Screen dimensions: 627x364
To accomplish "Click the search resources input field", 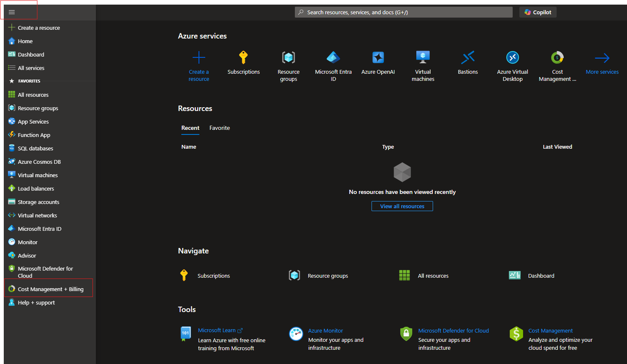I will coord(404,12).
